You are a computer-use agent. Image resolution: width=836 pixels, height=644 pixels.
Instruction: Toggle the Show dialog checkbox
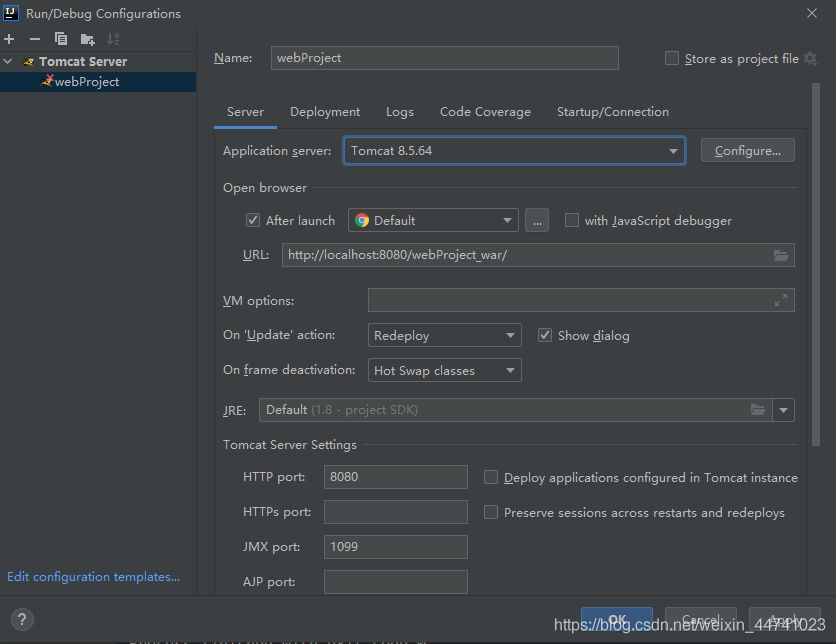point(544,335)
